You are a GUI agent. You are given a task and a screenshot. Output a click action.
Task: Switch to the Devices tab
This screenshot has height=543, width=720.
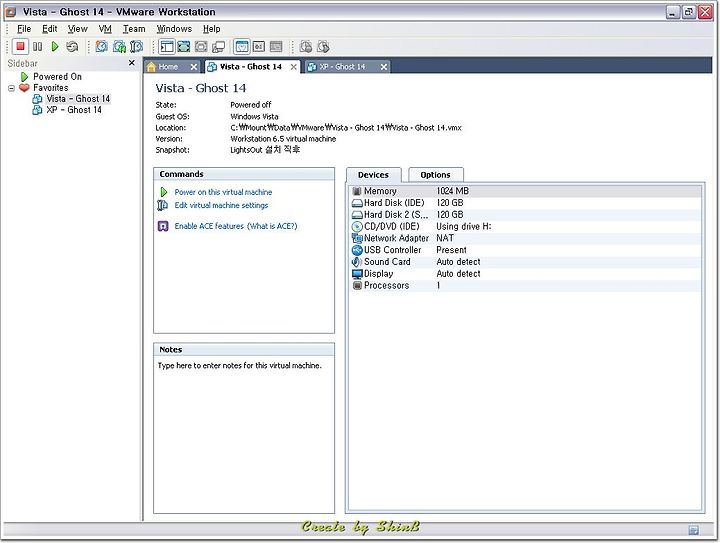pyautogui.click(x=373, y=175)
